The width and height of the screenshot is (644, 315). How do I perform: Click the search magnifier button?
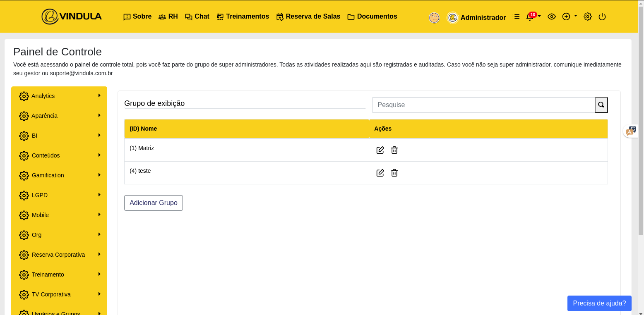601,105
